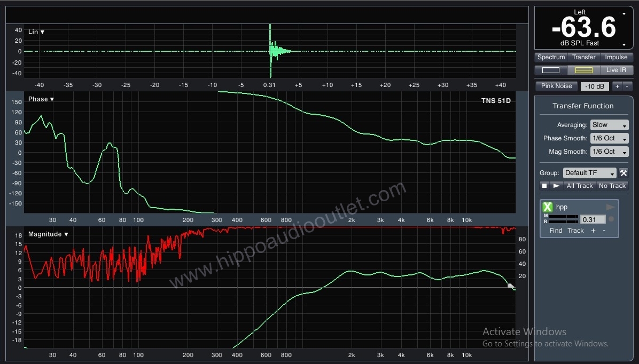
Task: Open the Lin impulse display type menu
Action: [x=36, y=32]
